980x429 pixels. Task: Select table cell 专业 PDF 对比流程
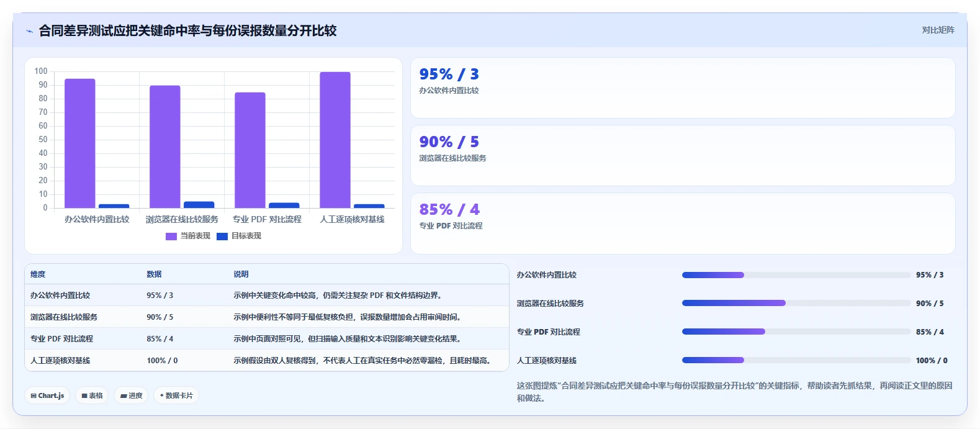tap(61, 339)
